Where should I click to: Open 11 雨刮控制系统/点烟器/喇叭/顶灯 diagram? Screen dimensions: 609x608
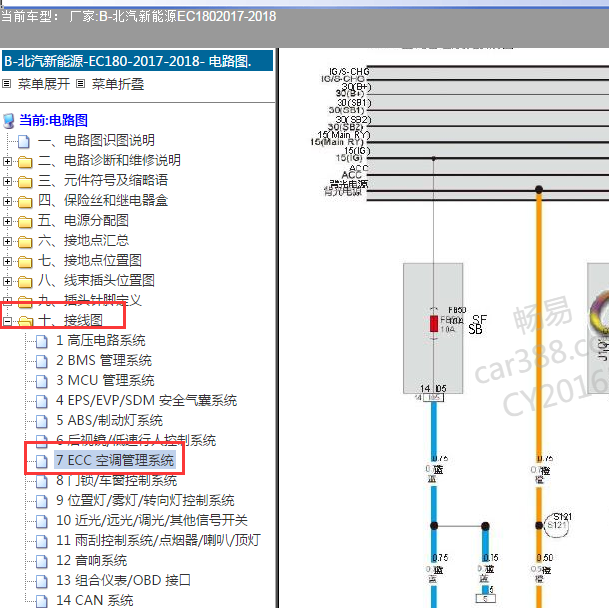[x=158, y=540]
